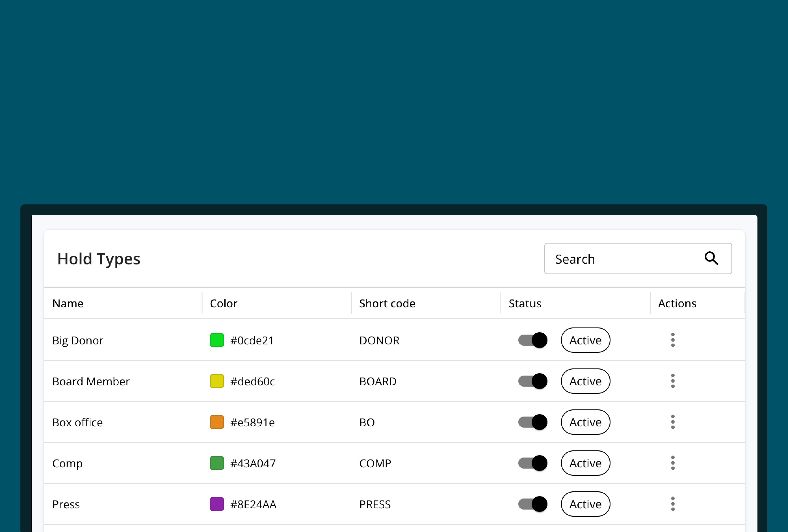
Task: Click the DONOR short code
Action: tap(379, 340)
